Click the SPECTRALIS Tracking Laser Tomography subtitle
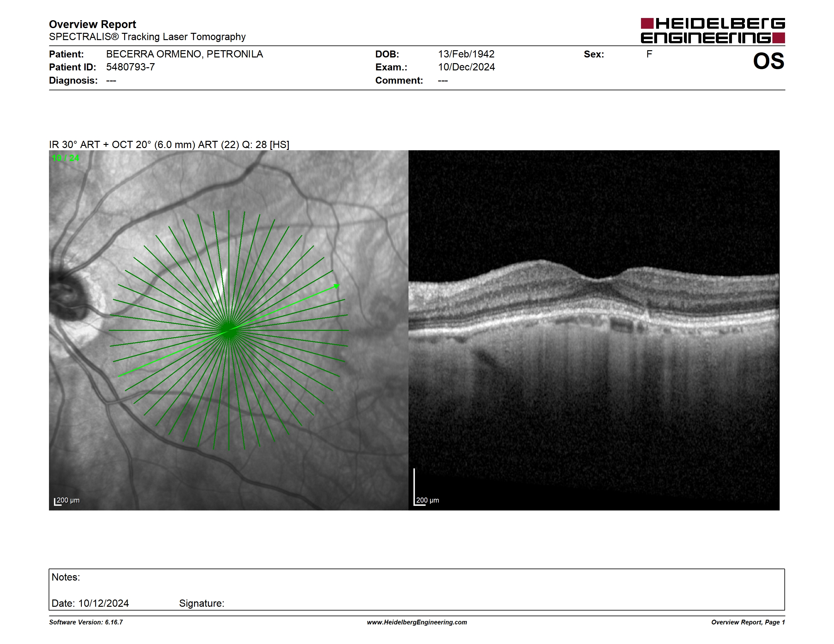Screen dimensions: 834x644 coord(147,37)
